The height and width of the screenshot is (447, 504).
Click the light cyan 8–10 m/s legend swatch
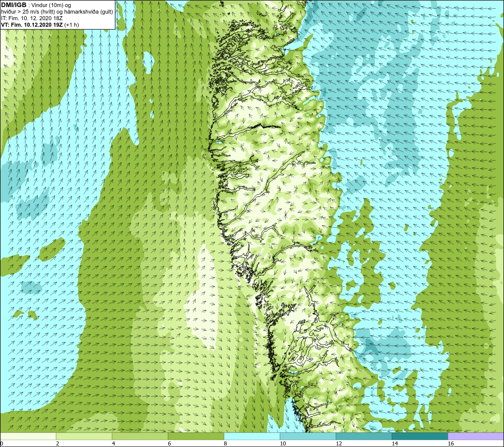[252, 436]
